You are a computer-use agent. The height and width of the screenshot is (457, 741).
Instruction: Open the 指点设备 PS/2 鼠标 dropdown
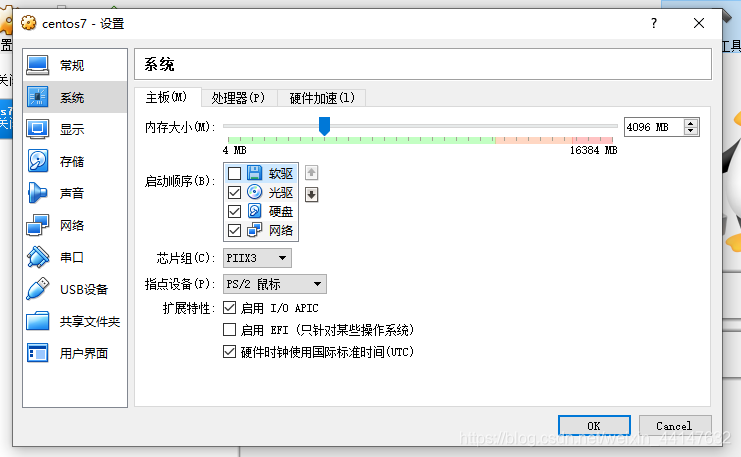tap(275, 284)
